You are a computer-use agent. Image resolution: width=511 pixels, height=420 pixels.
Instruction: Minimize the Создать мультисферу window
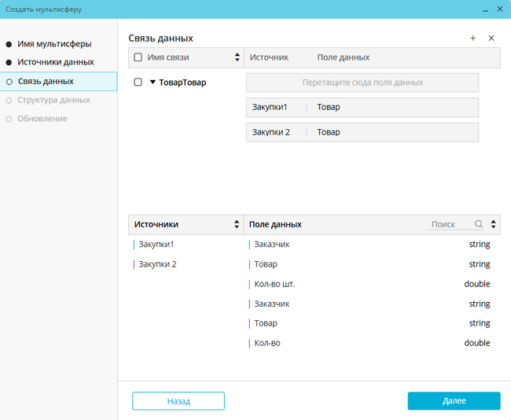[x=482, y=9]
